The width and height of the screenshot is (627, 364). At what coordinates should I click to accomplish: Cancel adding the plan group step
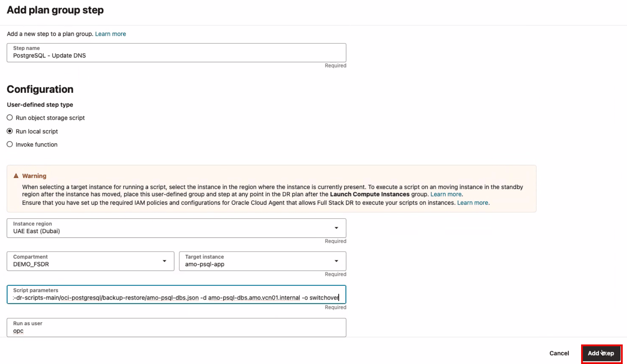pos(559,353)
